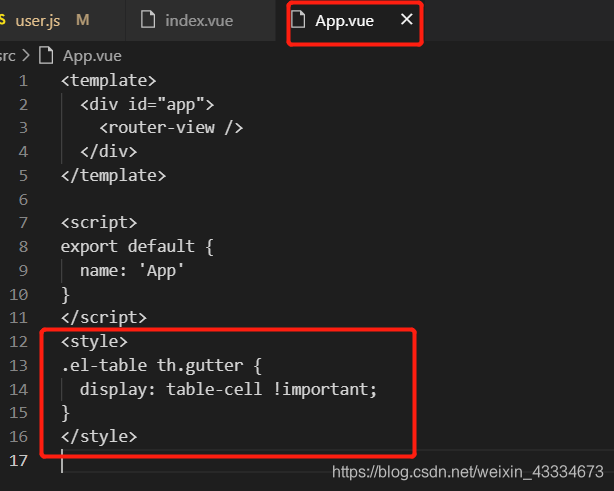Click the closing brace on line 15
The width and height of the screenshot is (614, 491).
(65, 413)
